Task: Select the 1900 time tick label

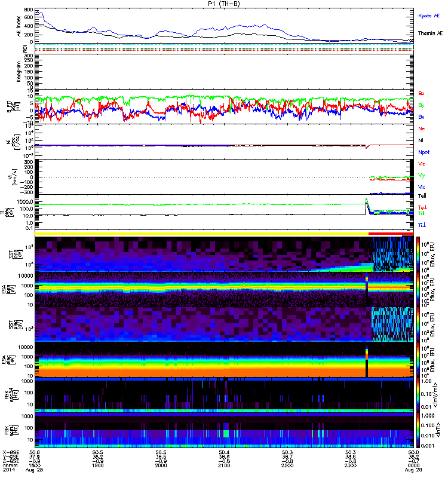Action: (x=97, y=465)
